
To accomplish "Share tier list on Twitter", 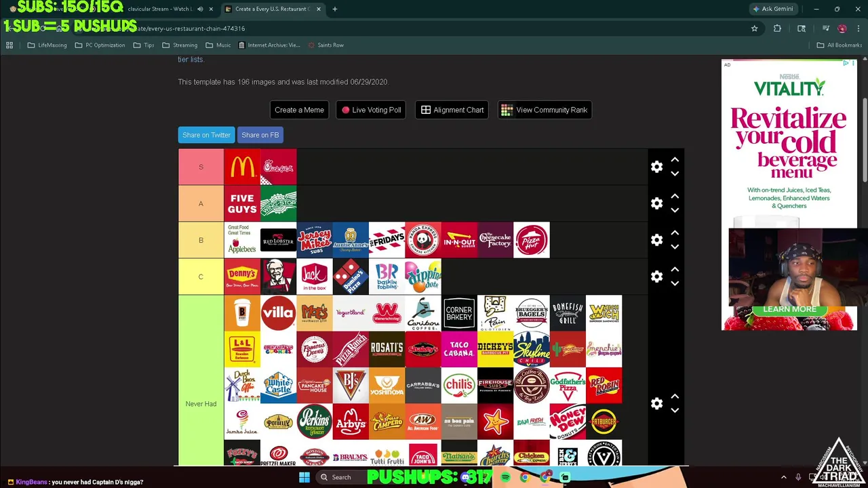I will pyautogui.click(x=206, y=135).
